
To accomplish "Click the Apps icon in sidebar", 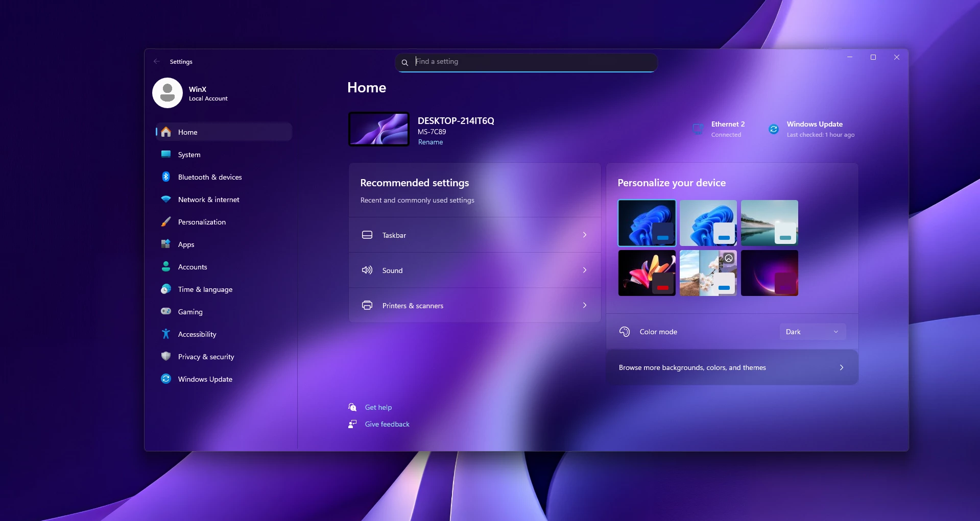I will [166, 244].
